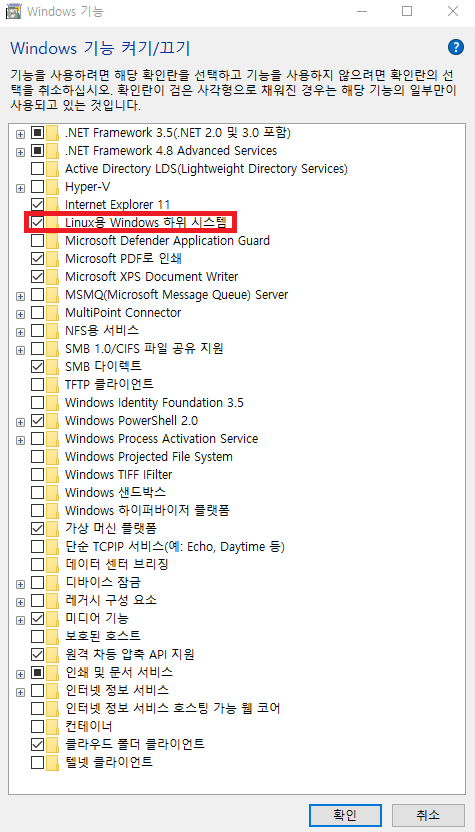
Task: Select 보호된 호스트 text
Action: [x=102, y=636]
